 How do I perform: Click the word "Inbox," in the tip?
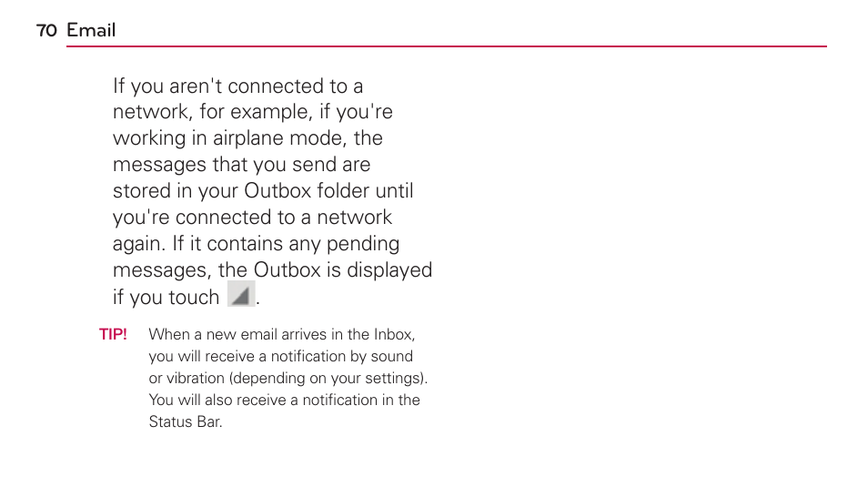(x=394, y=335)
